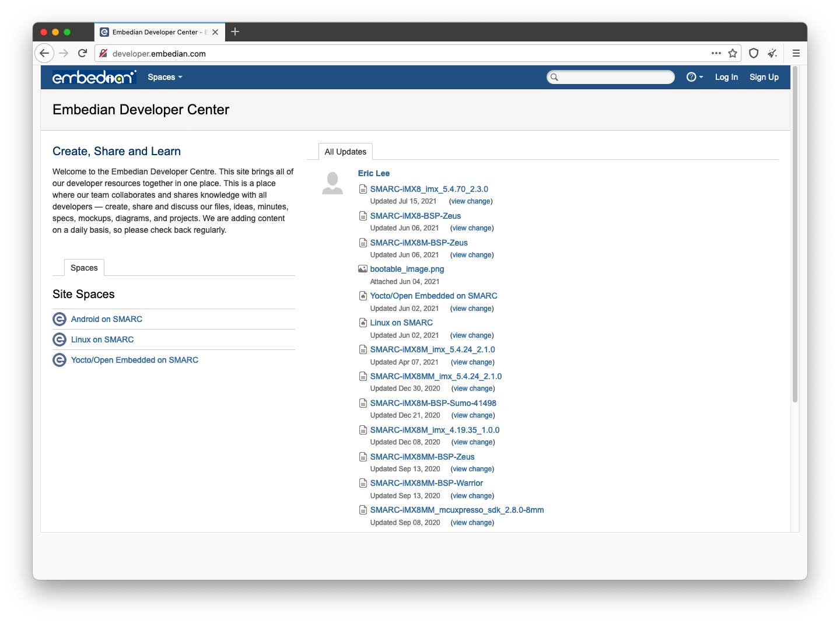
Task: Click the Eric Lee author link
Action: 374,173
